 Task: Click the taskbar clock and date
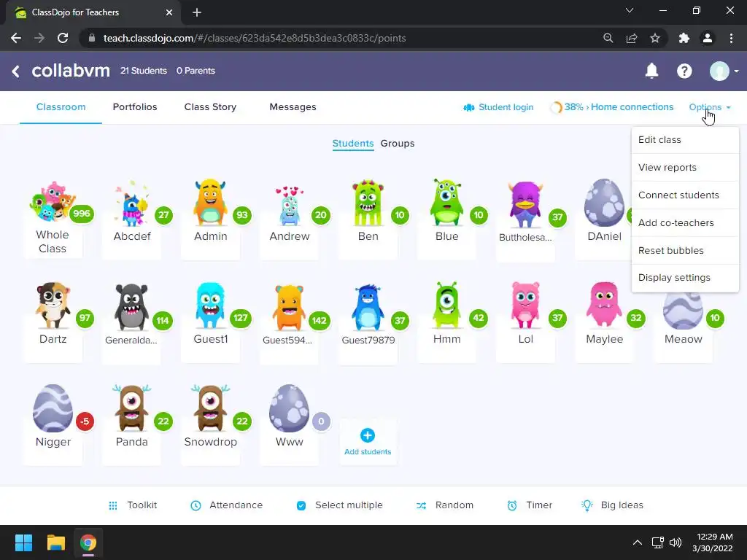[713, 542]
